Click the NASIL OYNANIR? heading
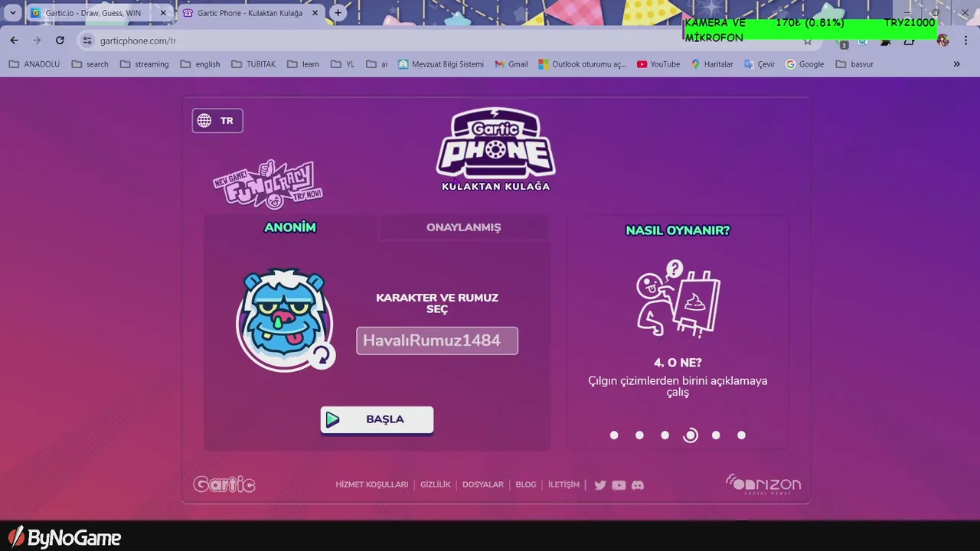This screenshot has height=551, width=980. (678, 230)
